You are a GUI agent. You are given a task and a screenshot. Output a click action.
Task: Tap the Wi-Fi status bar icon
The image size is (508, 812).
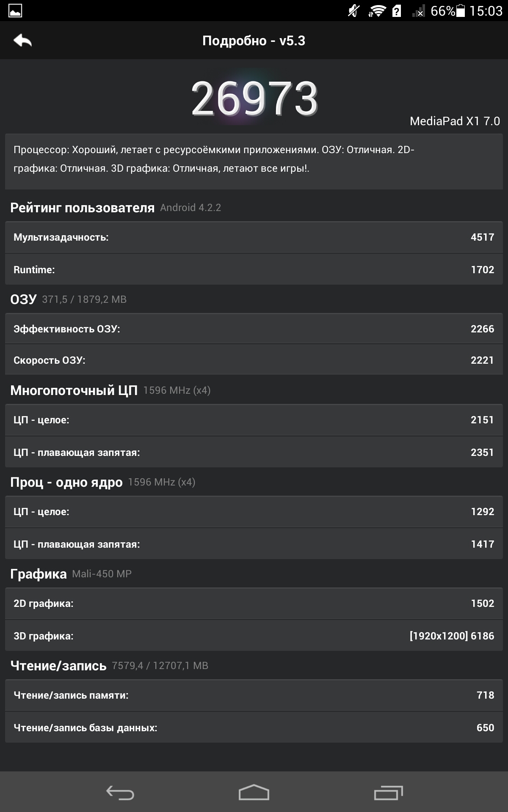pyautogui.click(x=376, y=11)
